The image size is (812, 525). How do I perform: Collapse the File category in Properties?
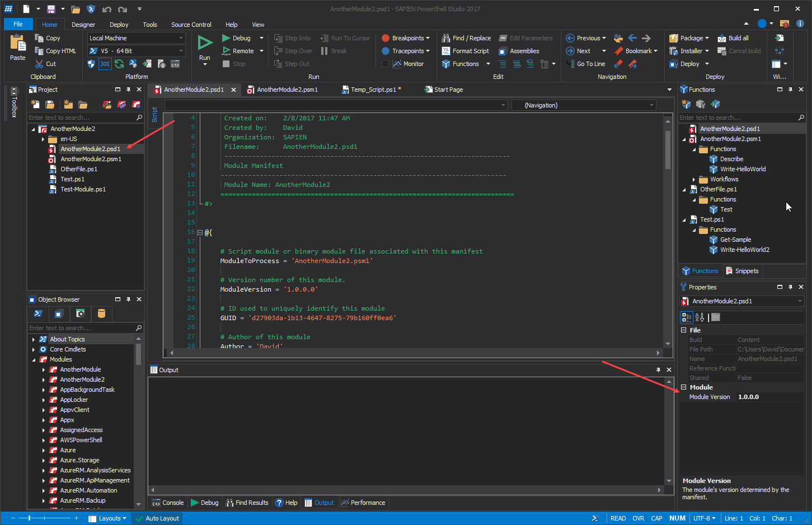coord(683,330)
